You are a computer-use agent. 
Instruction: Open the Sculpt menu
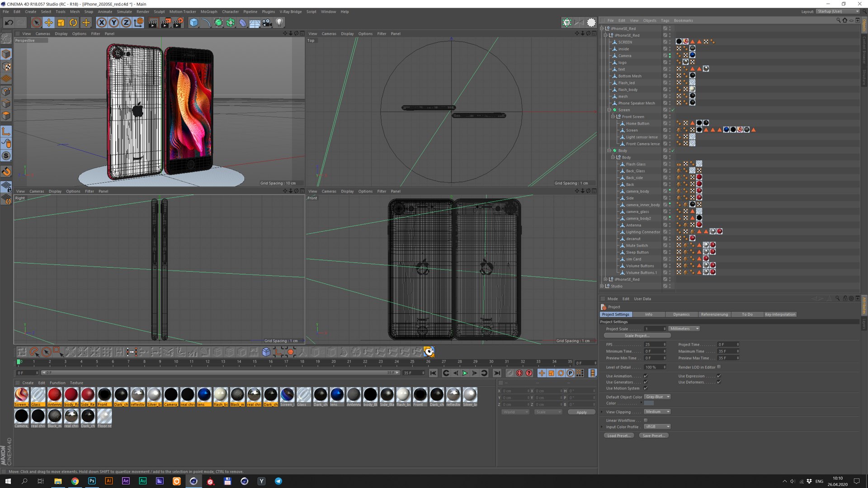[159, 12]
